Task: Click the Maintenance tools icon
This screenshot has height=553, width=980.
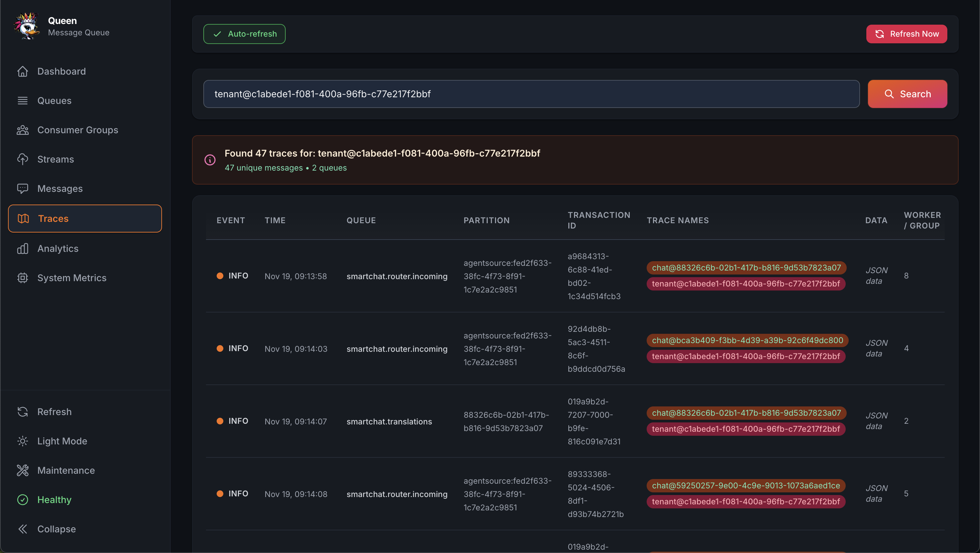Action: pyautogui.click(x=23, y=470)
